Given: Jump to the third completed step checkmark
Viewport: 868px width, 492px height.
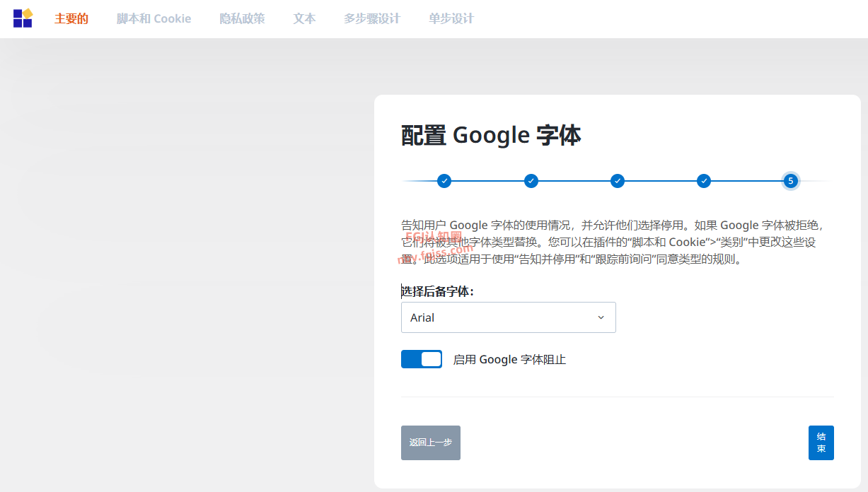Looking at the screenshot, I should pyautogui.click(x=618, y=181).
